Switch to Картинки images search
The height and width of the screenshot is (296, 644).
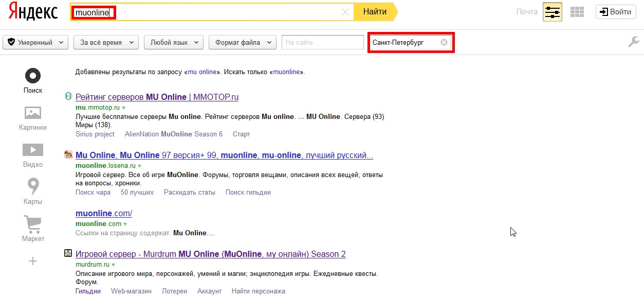point(33,118)
